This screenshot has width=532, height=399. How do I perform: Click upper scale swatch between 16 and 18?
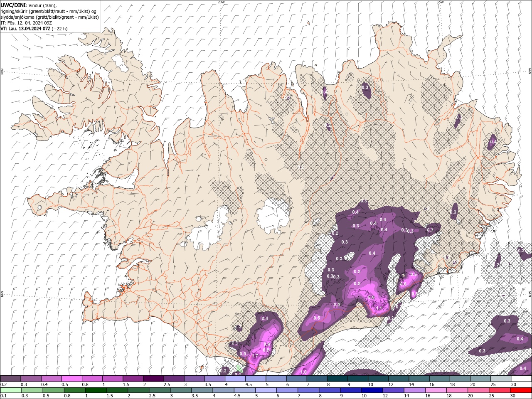tap(440, 379)
